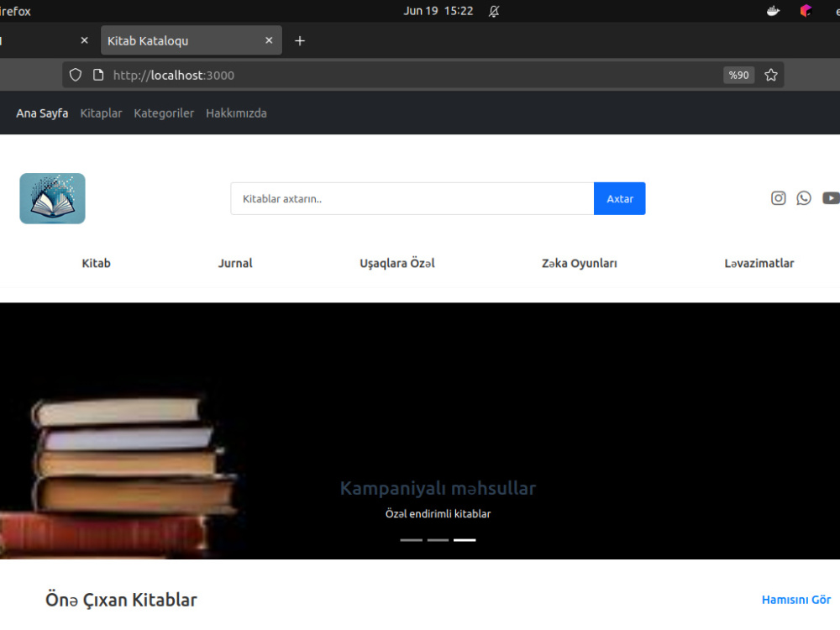Select the Zəka Oyunları category
The height and width of the screenshot is (630, 840).
pos(579,263)
